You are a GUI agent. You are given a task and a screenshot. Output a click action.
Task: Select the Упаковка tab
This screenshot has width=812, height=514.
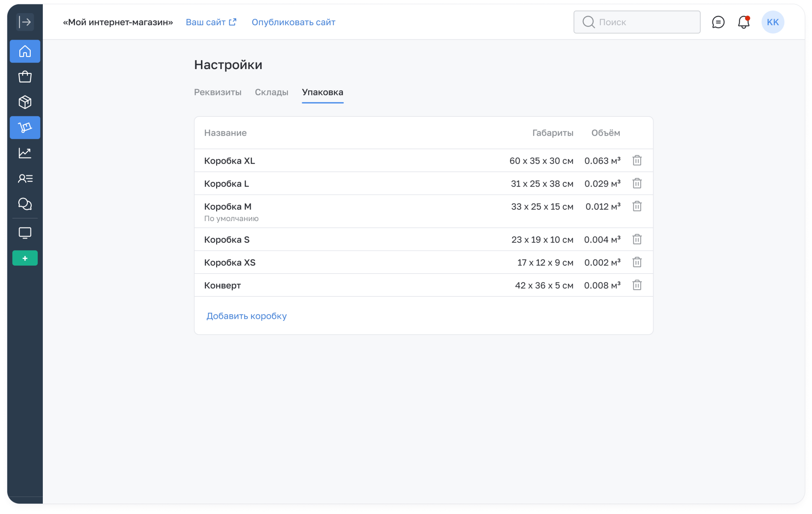(322, 92)
